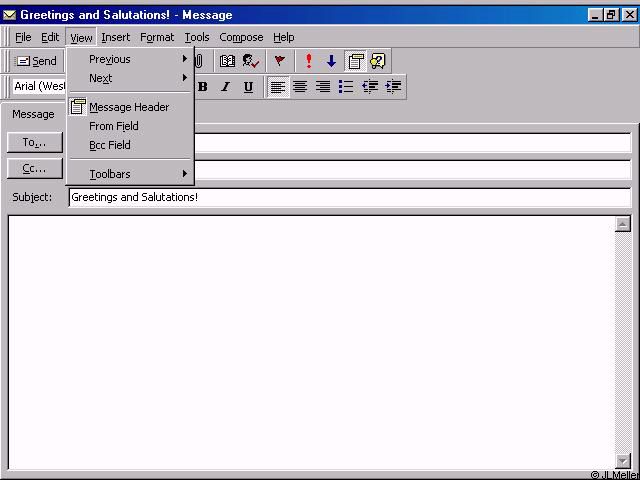Align text left
Screen dimensions: 640x480
tap(278, 87)
